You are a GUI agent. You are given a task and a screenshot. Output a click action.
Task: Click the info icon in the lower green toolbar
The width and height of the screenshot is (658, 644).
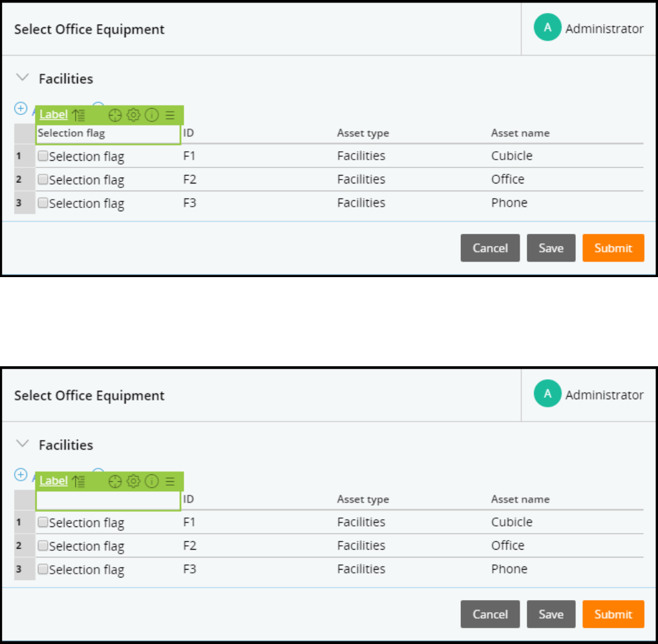pyautogui.click(x=152, y=481)
